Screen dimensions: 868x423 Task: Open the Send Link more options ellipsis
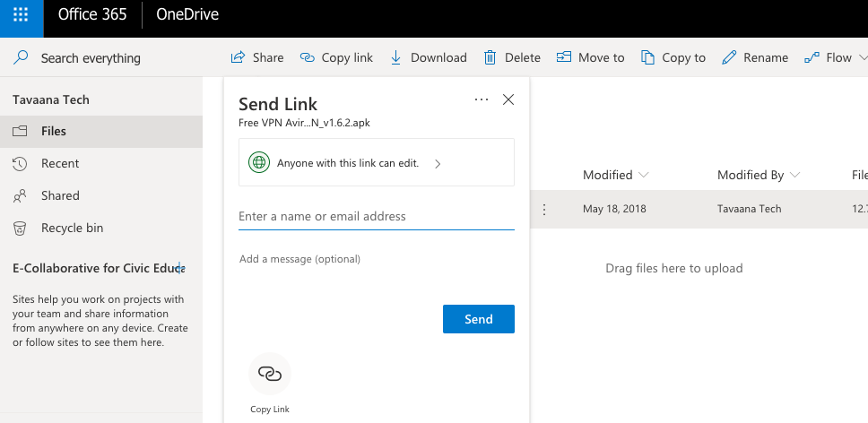(482, 99)
